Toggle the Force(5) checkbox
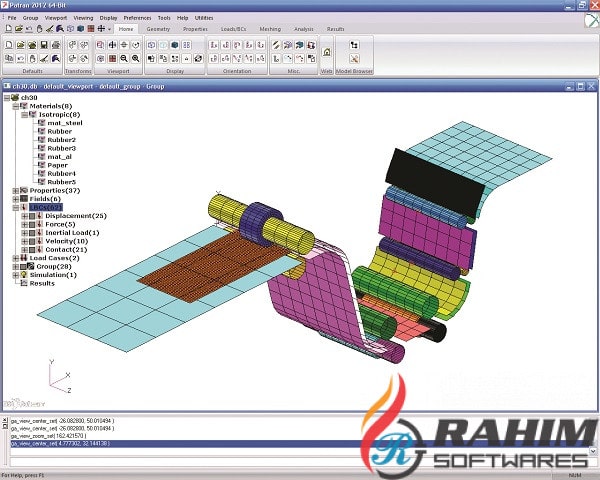Screen dimensions: 600x480 (32, 224)
